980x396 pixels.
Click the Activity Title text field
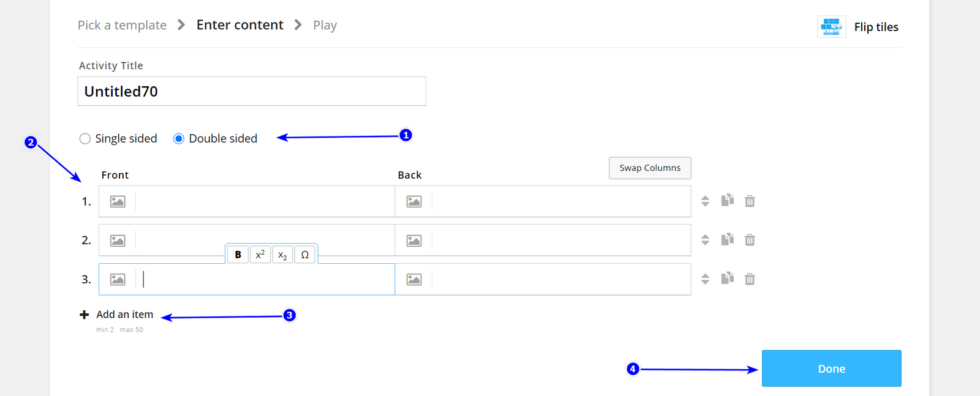click(x=251, y=91)
